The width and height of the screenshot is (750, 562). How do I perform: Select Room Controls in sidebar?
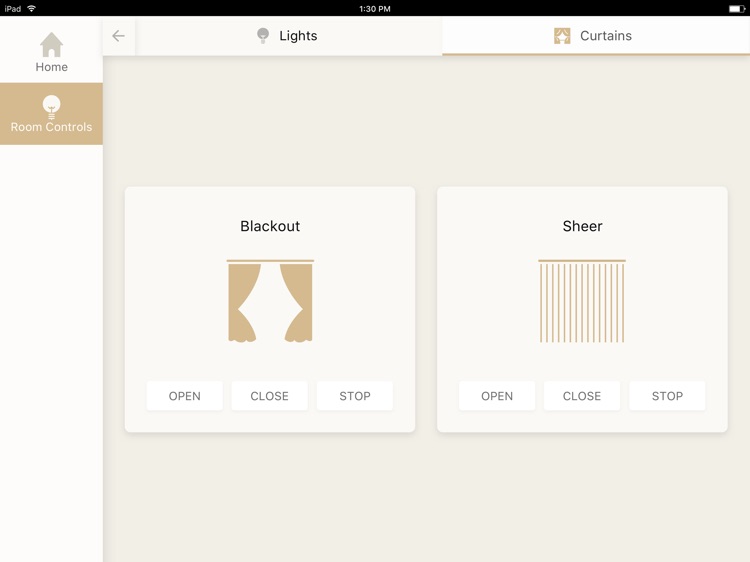click(x=51, y=114)
